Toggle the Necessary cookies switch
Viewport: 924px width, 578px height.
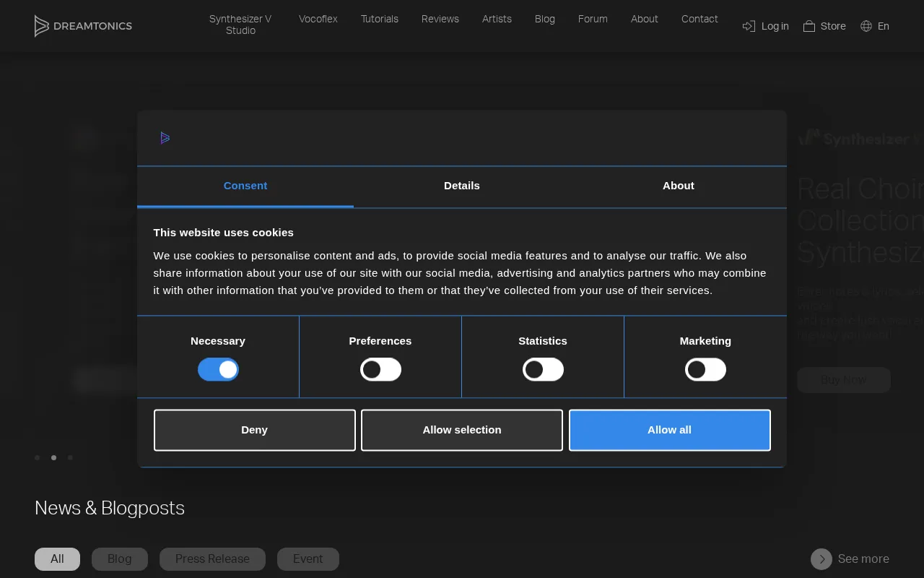point(218,370)
